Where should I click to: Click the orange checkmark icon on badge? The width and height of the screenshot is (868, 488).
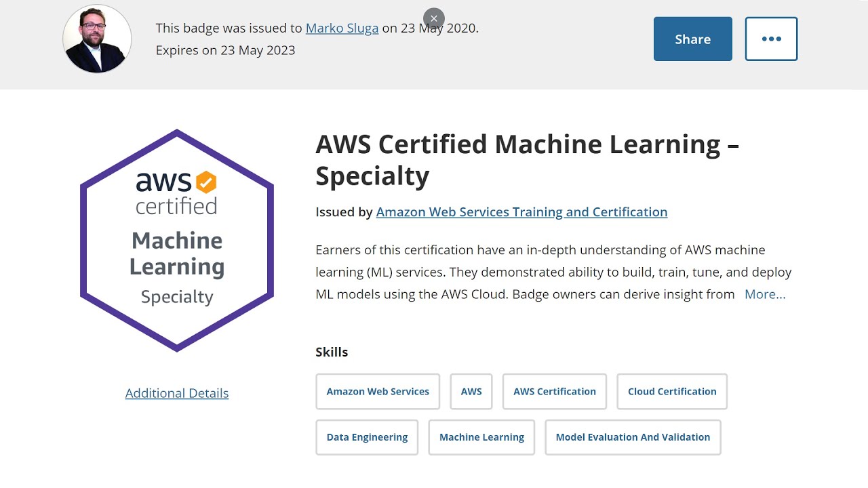[x=206, y=182]
